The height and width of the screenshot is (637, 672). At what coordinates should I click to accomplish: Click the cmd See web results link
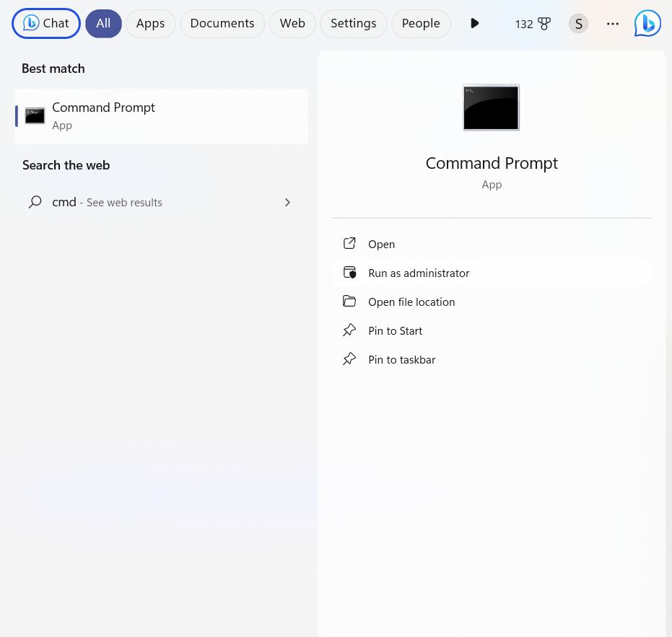107,203
